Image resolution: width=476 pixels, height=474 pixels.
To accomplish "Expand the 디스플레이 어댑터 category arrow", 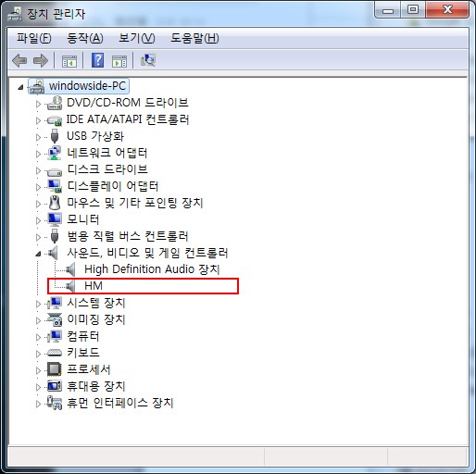I will coord(38,187).
